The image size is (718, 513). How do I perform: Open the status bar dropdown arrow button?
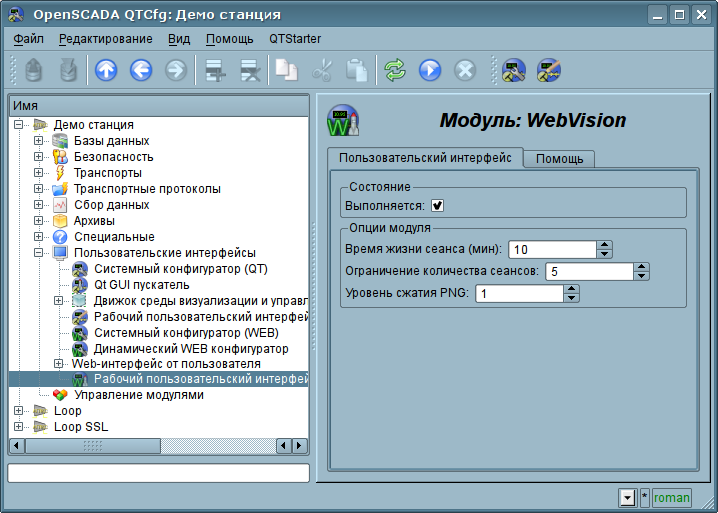628,498
